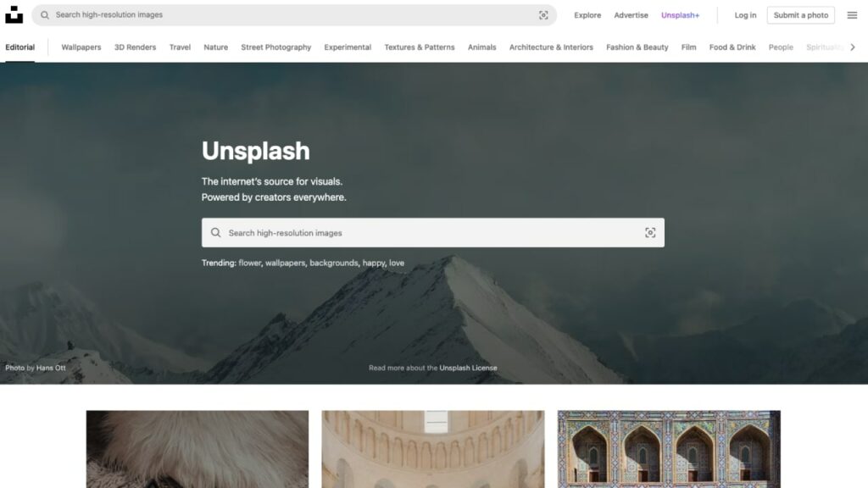Switch to the Editorial tab
Viewport: 868px width, 488px height.
[20, 47]
